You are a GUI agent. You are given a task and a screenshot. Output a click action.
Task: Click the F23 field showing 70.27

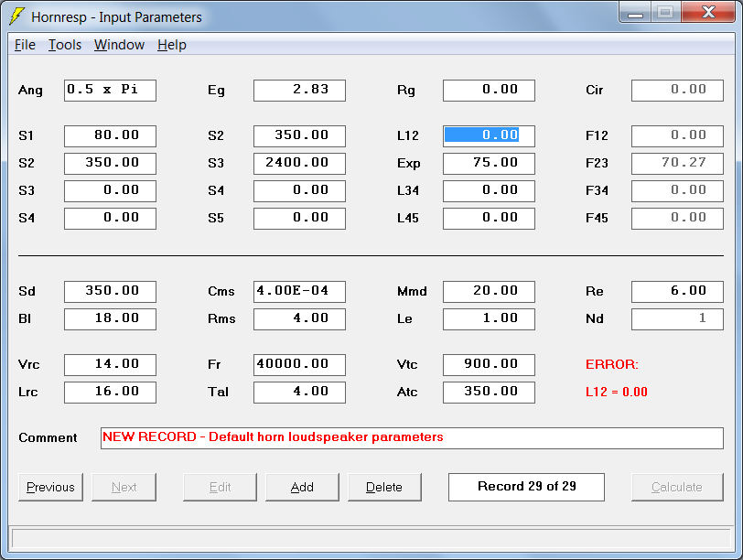(678, 164)
